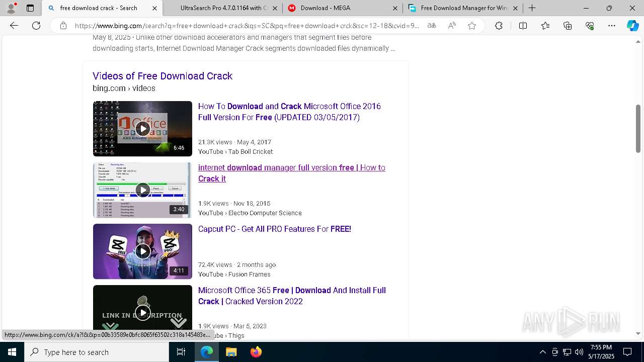Viewport: 644px width, 362px height.
Task: Launch the Copilot sidebar icon
Action: point(632,26)
